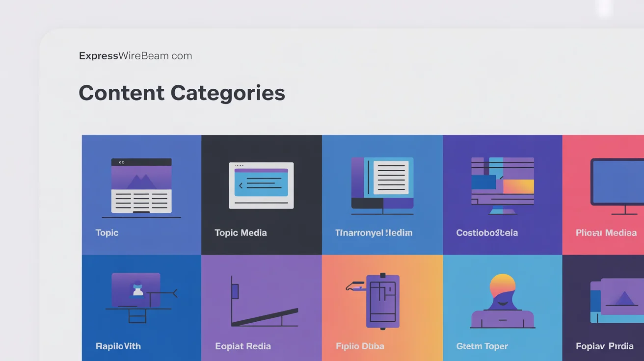Open the 'Tnarronyel Iledia' category tile

click(x=382, y=195)
